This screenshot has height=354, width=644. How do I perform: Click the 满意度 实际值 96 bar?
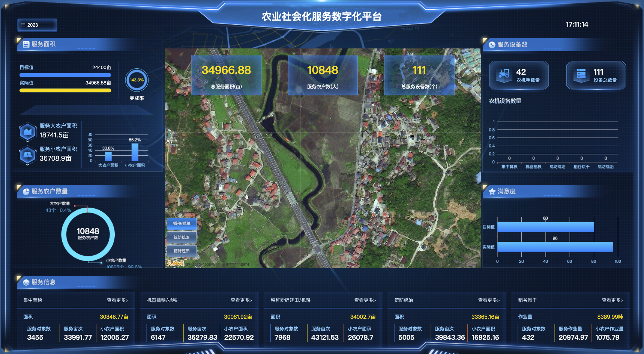(555, 247)
